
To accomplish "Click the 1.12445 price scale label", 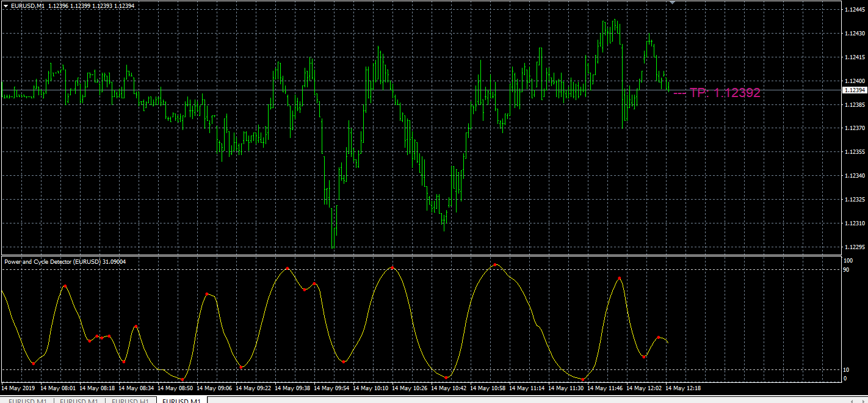I will 855,10.
